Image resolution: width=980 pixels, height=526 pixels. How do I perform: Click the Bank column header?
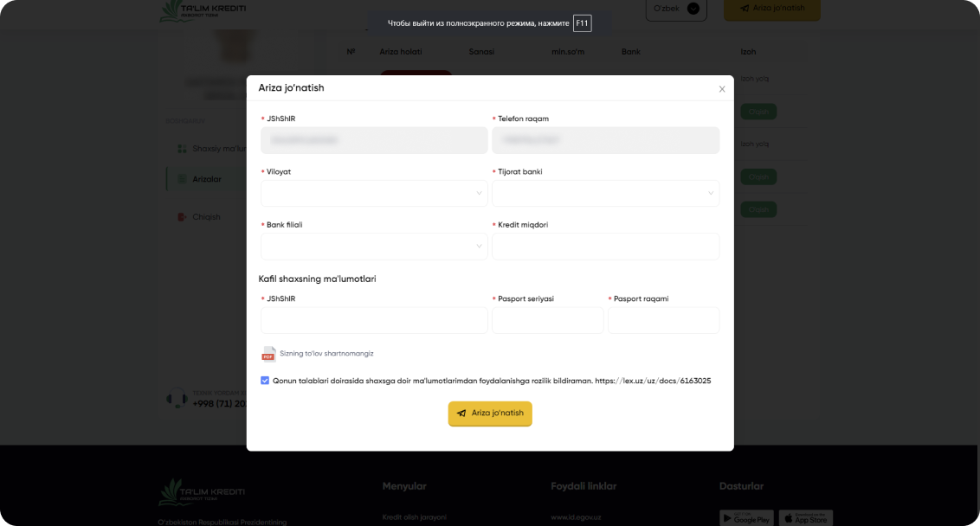[x=630, y=52]
